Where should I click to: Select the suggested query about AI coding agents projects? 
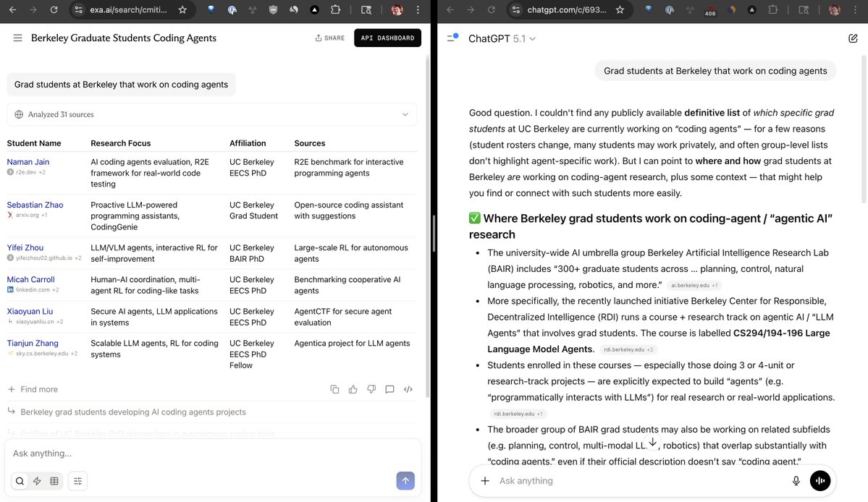133,412
